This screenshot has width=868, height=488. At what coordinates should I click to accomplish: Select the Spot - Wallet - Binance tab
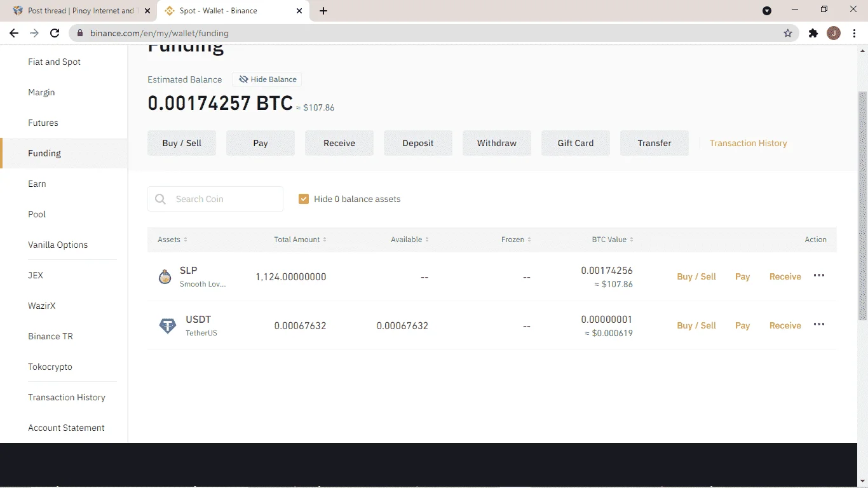click(233, 11)
